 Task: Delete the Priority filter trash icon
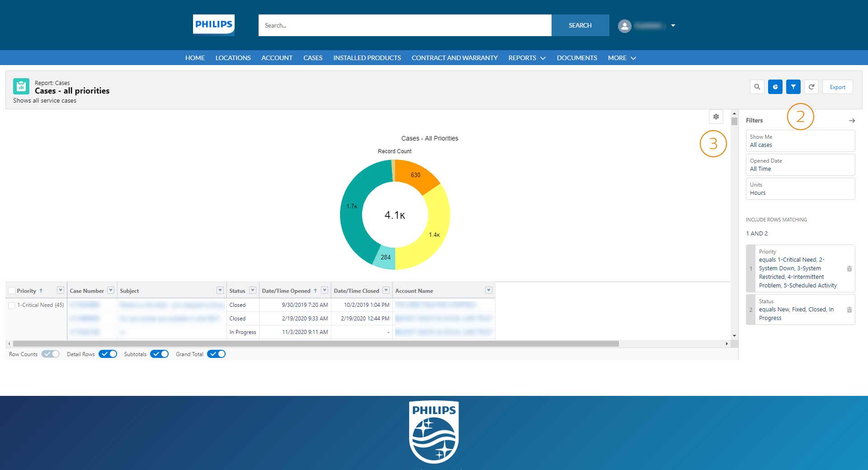point(849,268)
